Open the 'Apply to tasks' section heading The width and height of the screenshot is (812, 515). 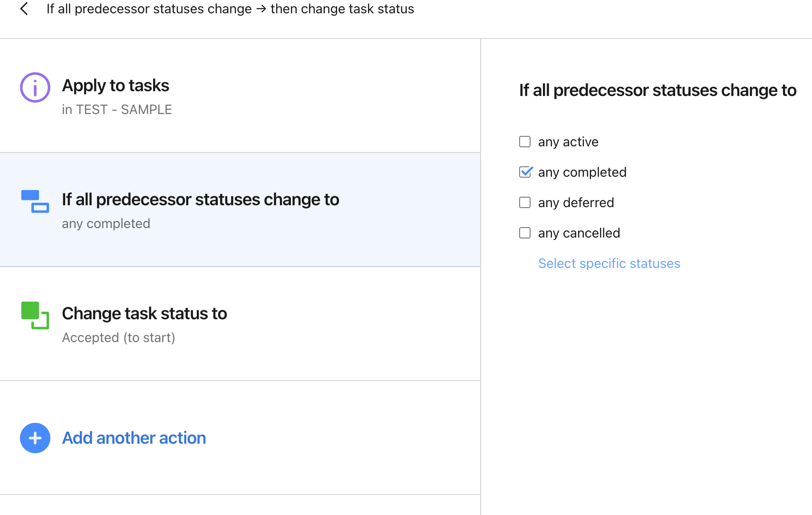116,86
